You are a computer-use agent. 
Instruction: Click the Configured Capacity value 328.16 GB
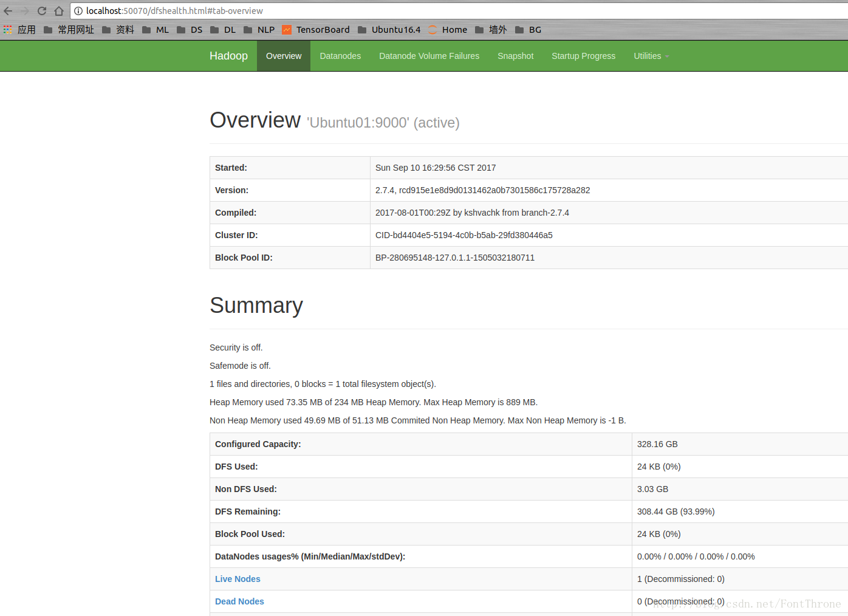click(x=657, y=444)
